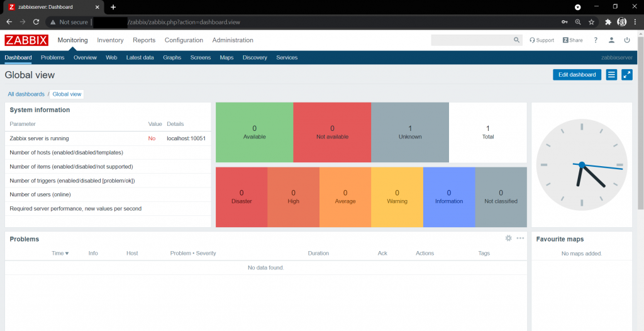Go to the Graphs submenu tab

(x=172, y=57)
